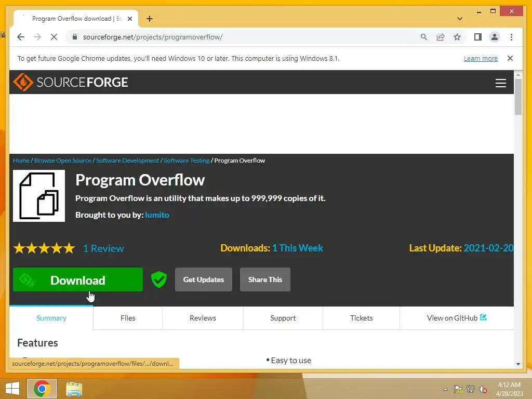Open the tab search chevron
The width and height of the screenshot is (532, 399).
pos(460,19)
